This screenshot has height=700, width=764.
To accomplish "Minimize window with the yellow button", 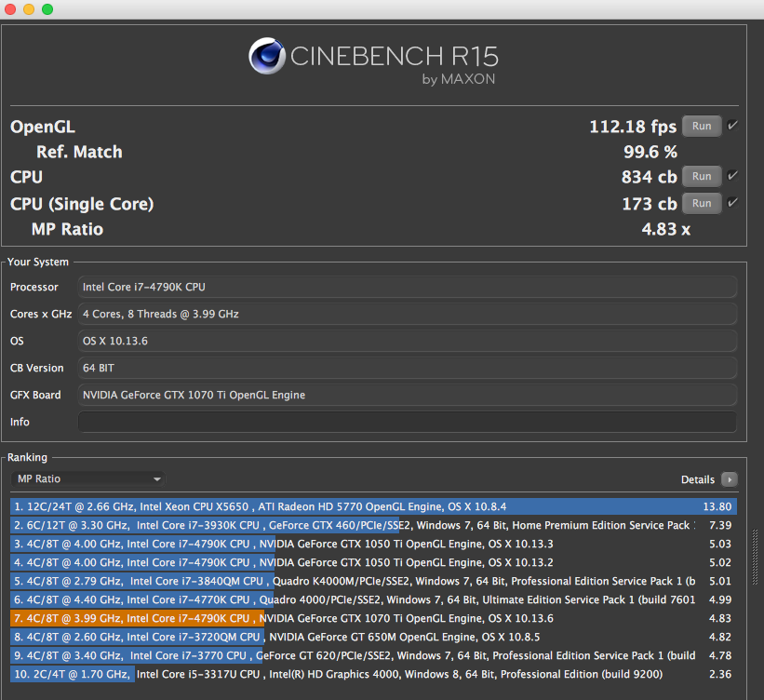I will pyautogui.click(x=29, y=9).
